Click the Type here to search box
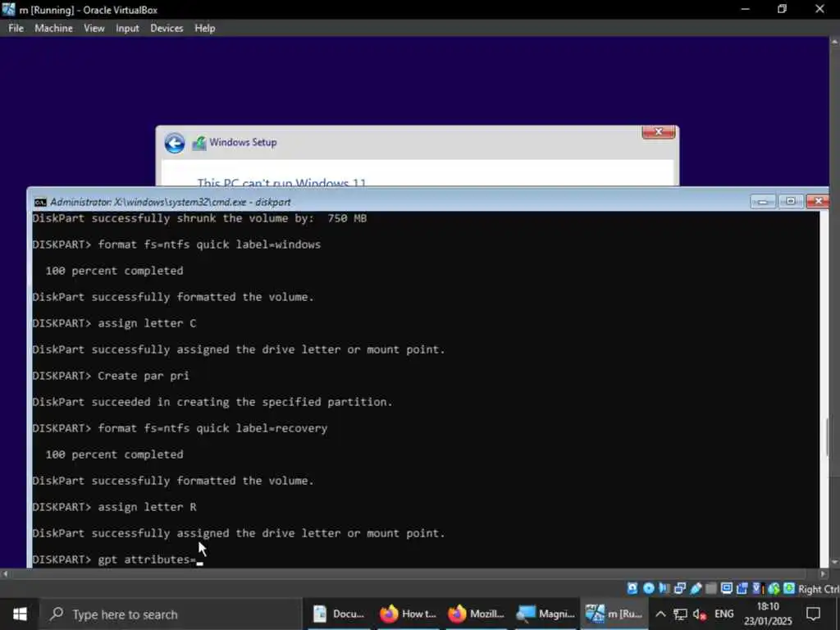 [172, 614]
